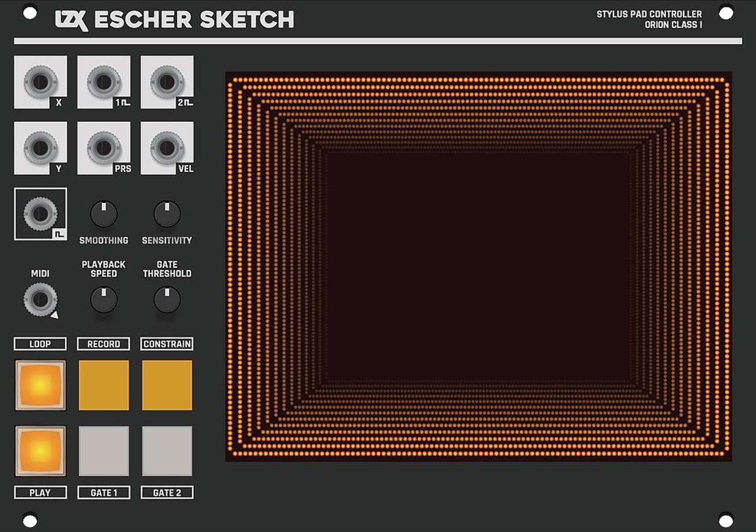Image resolution: width=756 pixels, height=532 pixels.
Task: Toggle the Record button
Action: tap(104, 385)
